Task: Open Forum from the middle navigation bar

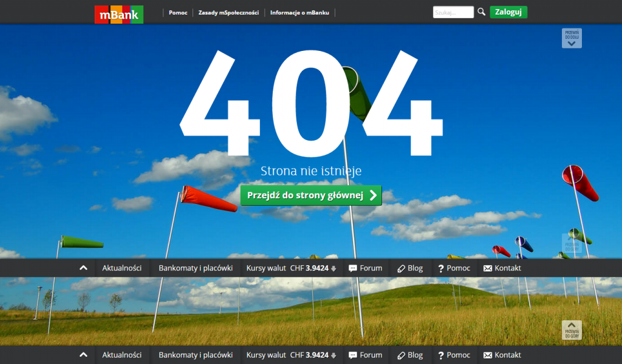Action: point(366,268)
